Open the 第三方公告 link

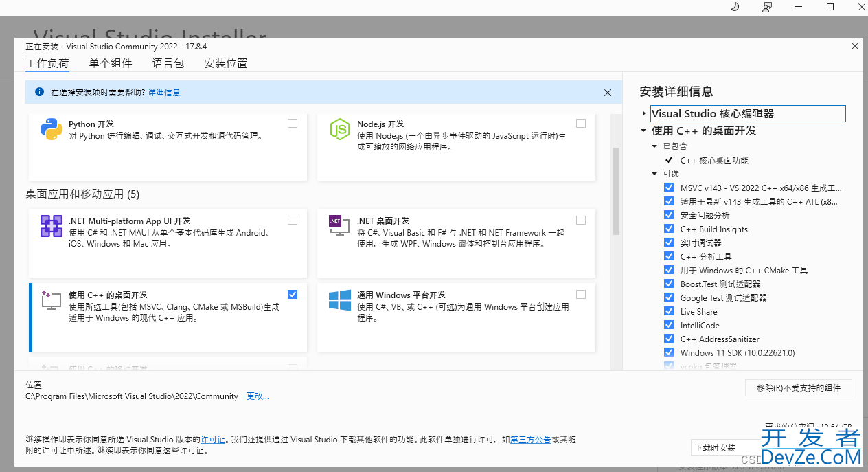pos(530,439)
